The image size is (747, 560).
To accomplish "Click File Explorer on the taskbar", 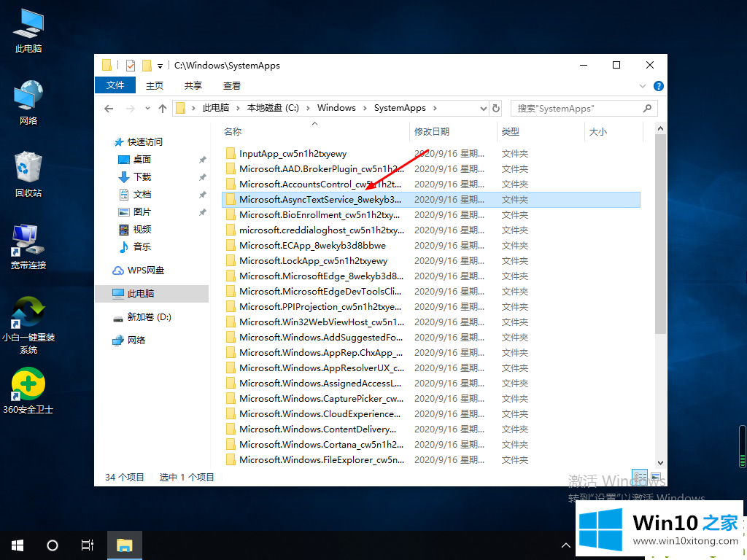I will tap(124, 545).
